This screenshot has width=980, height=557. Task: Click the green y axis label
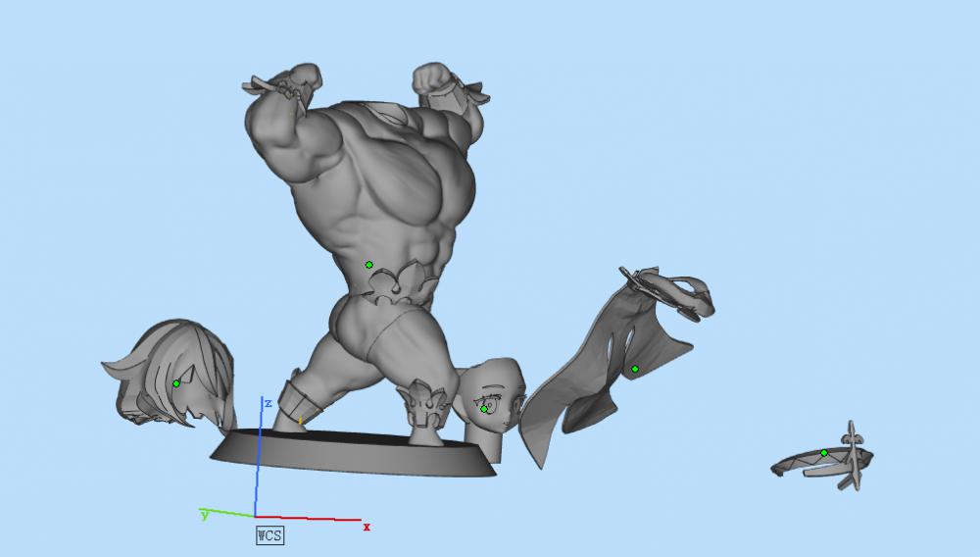tap(205, 515)
